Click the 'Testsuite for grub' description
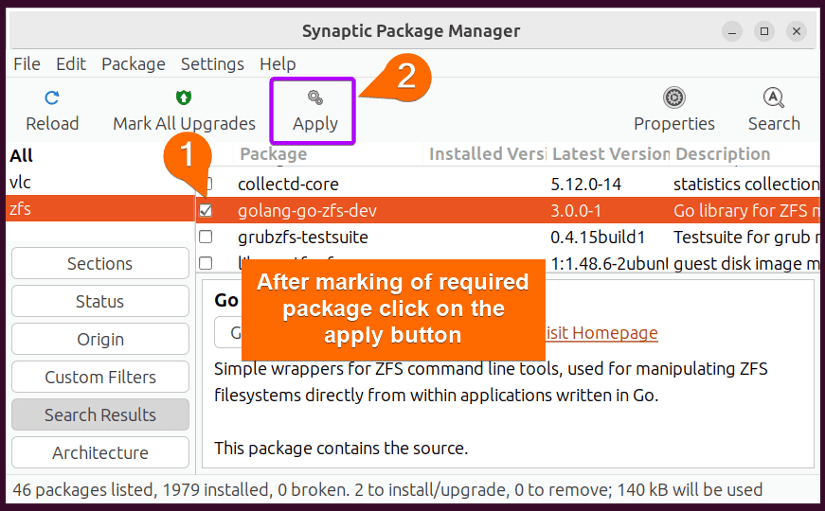 coord(746,237)
